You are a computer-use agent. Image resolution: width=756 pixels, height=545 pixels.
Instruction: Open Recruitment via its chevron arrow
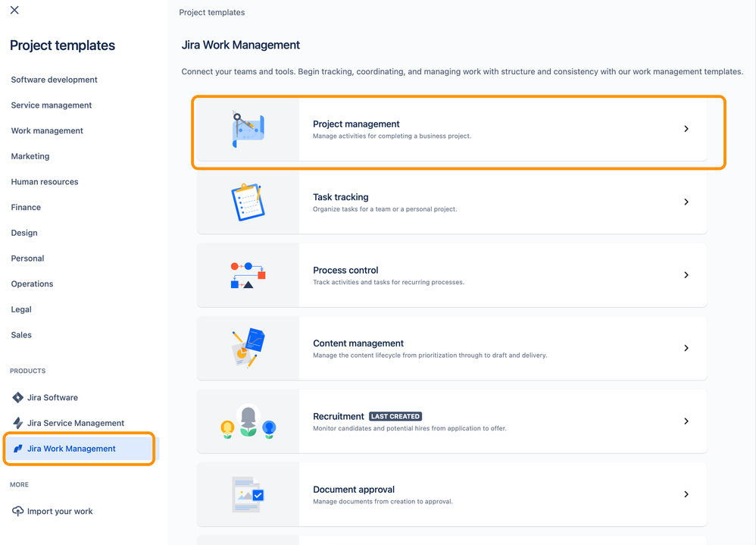[x=686, y=421]
